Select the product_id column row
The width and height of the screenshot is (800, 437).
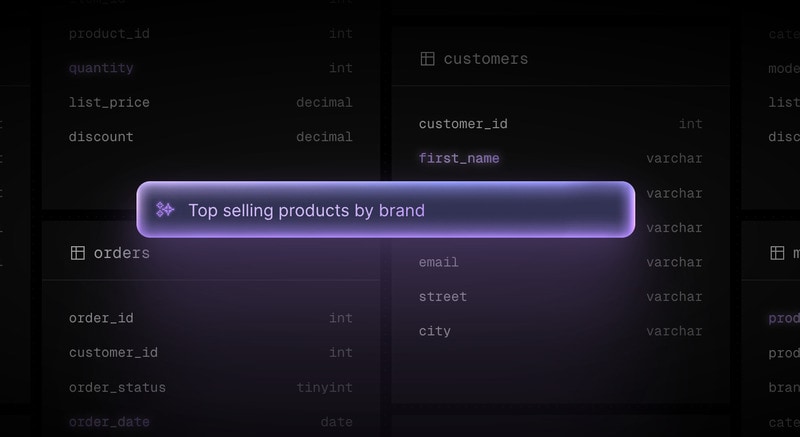point(109,34)
